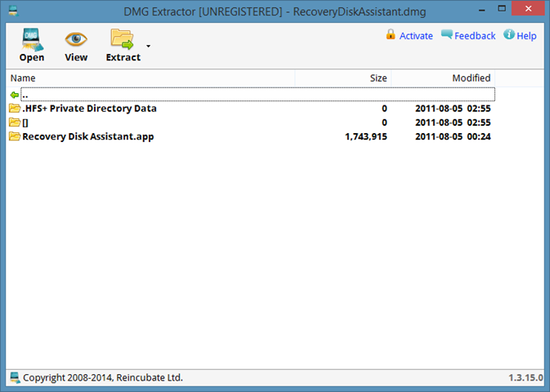This screenshot has width=550, height=392.
Task: Open the Help link
Action: coord(526,36)
